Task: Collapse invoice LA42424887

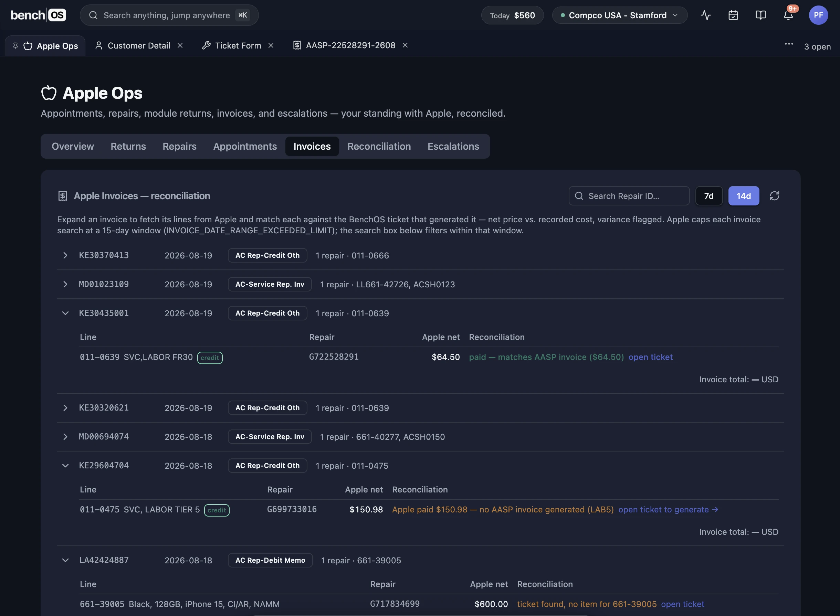Action: (x=65, y=560)
